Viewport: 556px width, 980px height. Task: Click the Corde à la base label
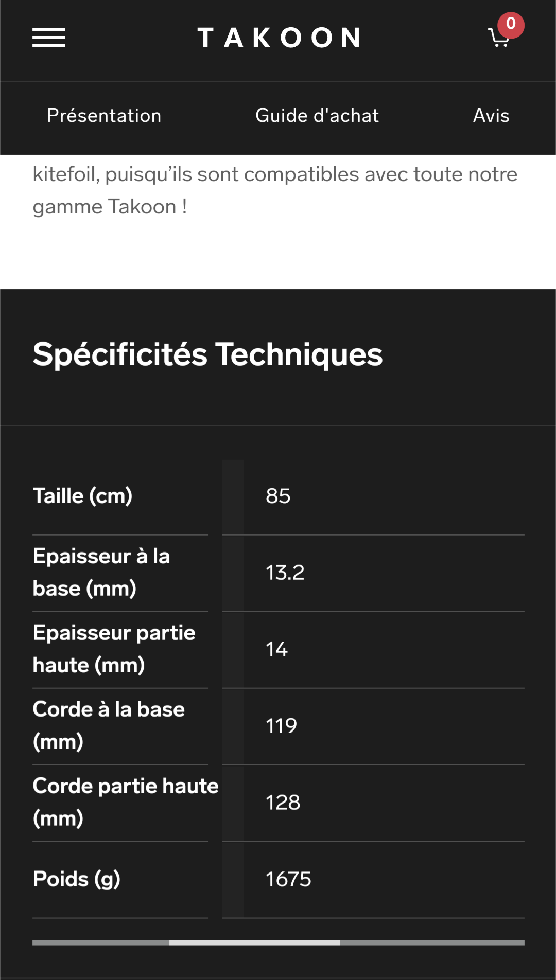click(x=109, y=725)
